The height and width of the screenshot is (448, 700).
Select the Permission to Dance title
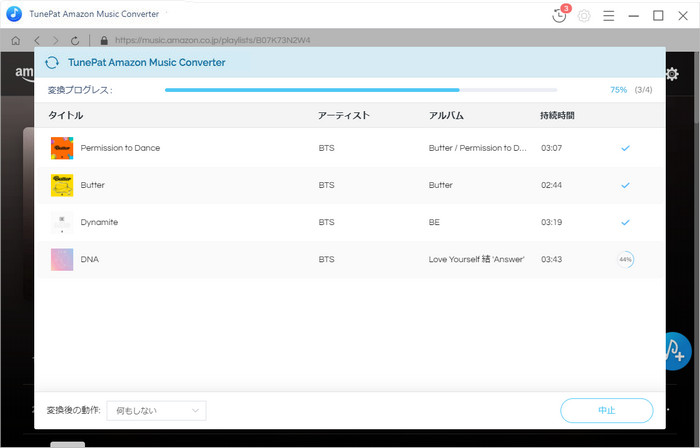pyautogui.click(x=120, y=148)
